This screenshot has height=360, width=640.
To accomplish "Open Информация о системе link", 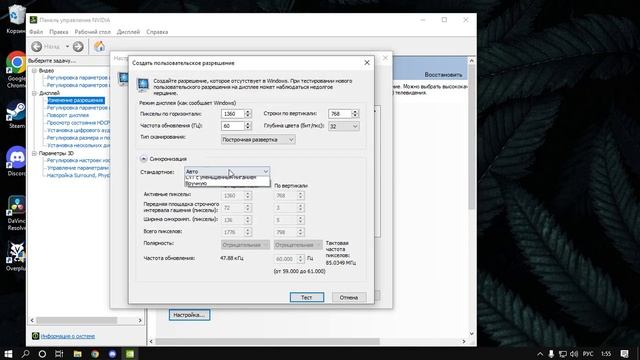I will tap(68, 336).
